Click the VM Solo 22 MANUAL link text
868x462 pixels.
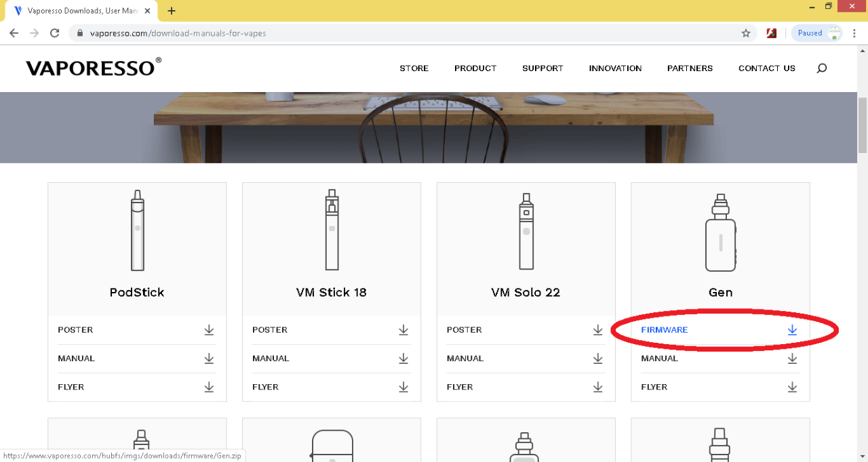coord(465,358)
